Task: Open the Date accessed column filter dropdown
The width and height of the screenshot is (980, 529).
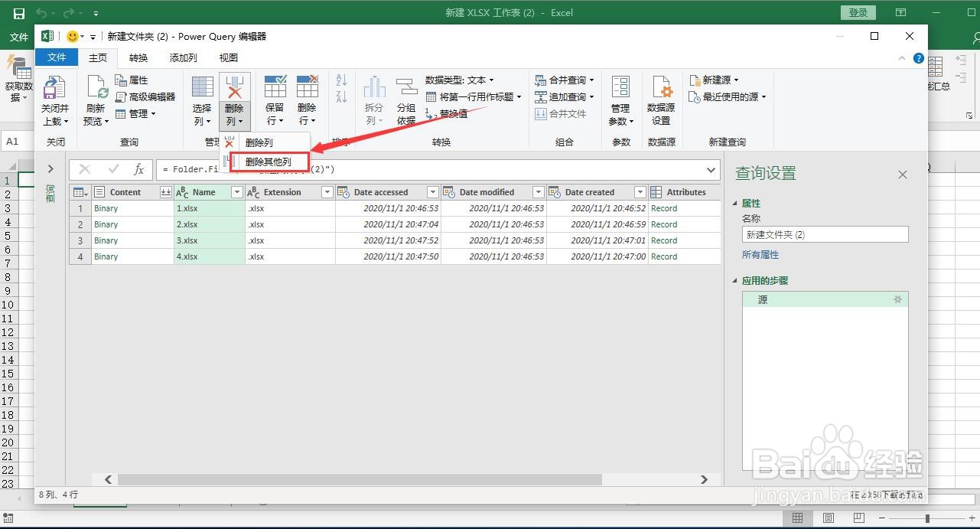Action: point(433,192)
